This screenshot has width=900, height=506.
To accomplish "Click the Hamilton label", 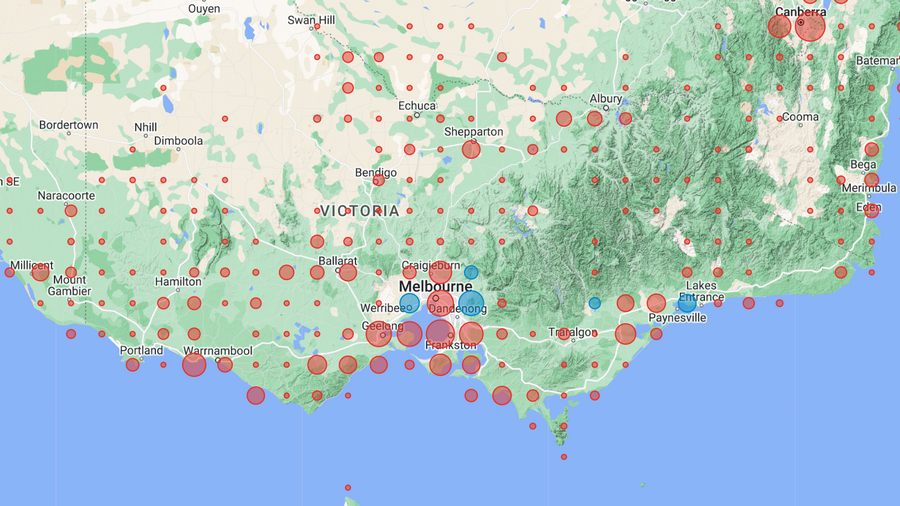I will tap(178, 282).
